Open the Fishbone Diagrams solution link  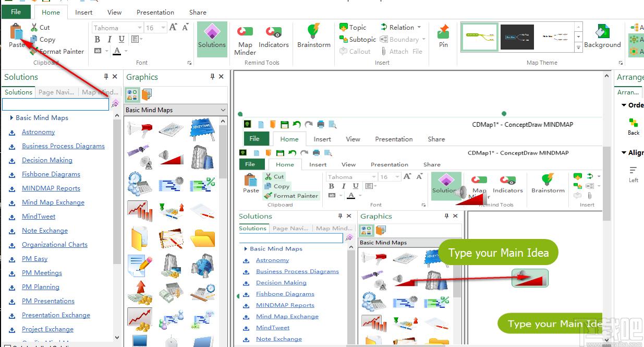51,174
